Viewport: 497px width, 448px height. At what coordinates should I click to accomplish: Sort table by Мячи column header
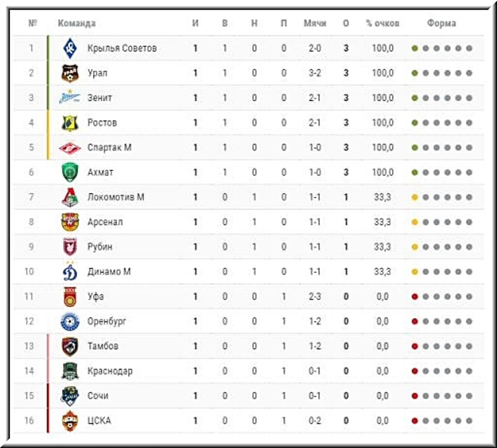coord(315,23)
